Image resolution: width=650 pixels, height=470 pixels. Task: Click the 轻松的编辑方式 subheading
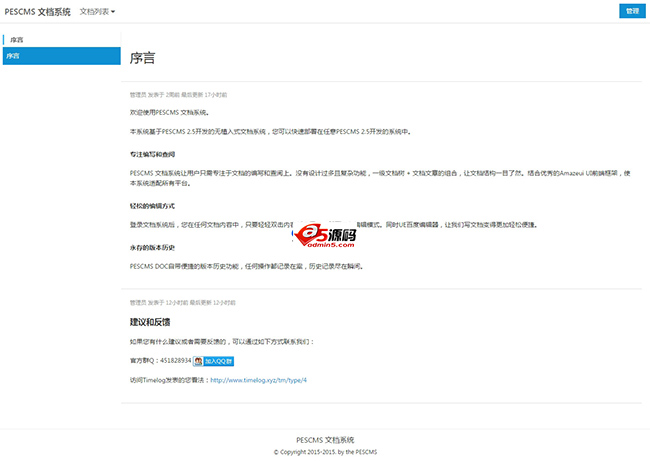point(153,206)
